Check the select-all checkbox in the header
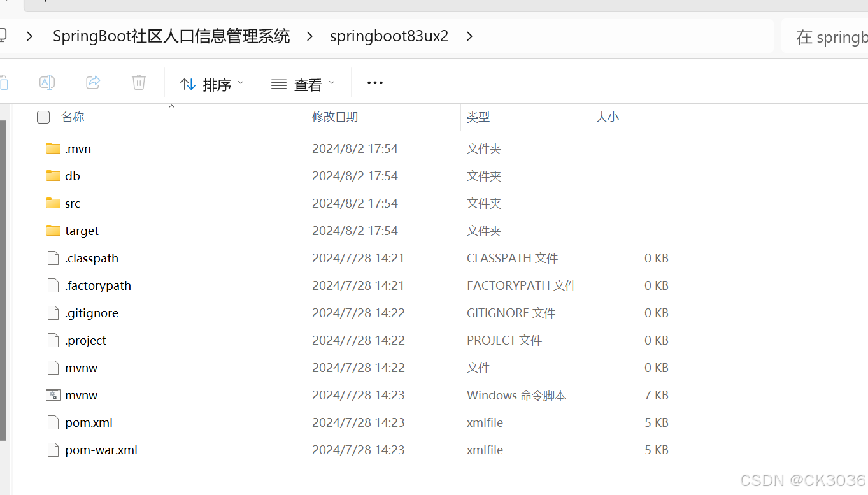This screenshot has width=868, height=495. click(x=43, y=117)
